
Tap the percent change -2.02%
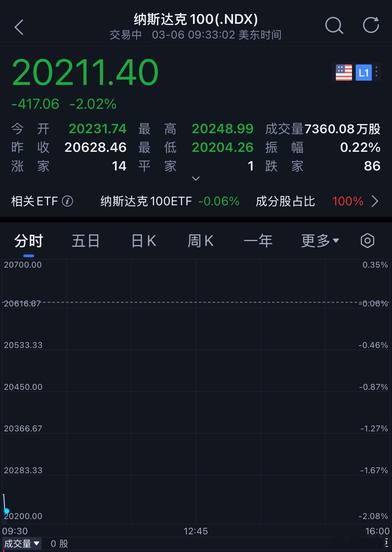[93, 104]
